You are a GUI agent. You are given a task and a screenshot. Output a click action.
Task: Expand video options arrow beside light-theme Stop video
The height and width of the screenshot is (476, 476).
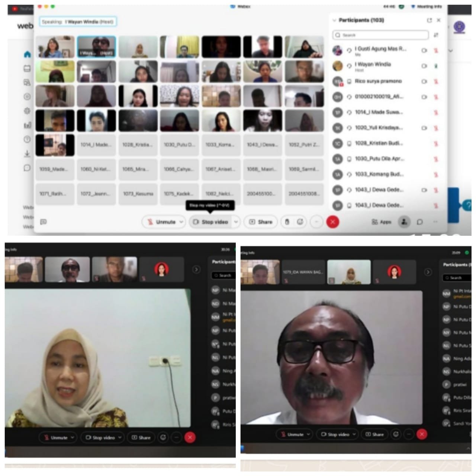coord(236,222)
